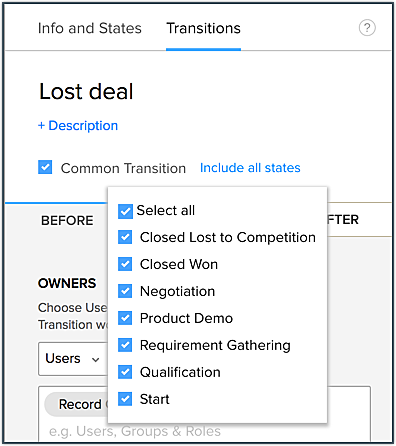Deselect the Negotiation state checkbox

coord(125,291)
